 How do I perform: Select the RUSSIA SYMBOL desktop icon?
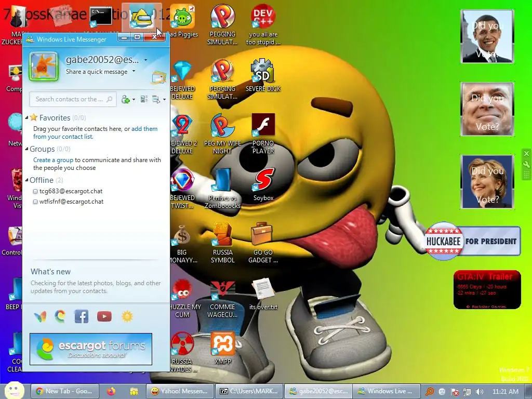pos(222,243)
